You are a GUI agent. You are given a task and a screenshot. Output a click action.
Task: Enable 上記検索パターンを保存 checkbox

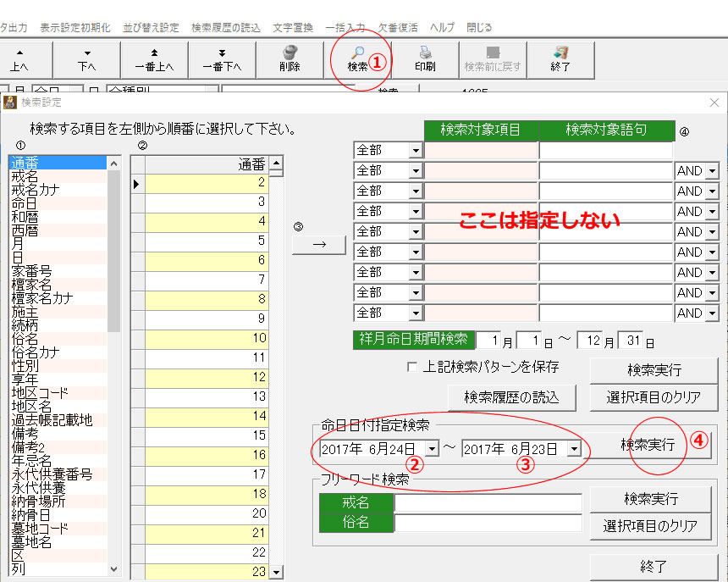click(x=411, y=367)
